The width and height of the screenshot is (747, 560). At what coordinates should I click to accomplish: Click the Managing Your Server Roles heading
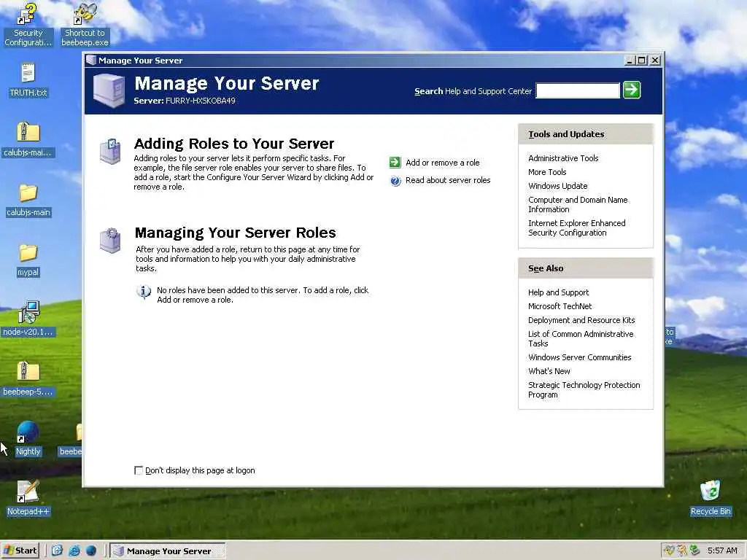point(236,233)
